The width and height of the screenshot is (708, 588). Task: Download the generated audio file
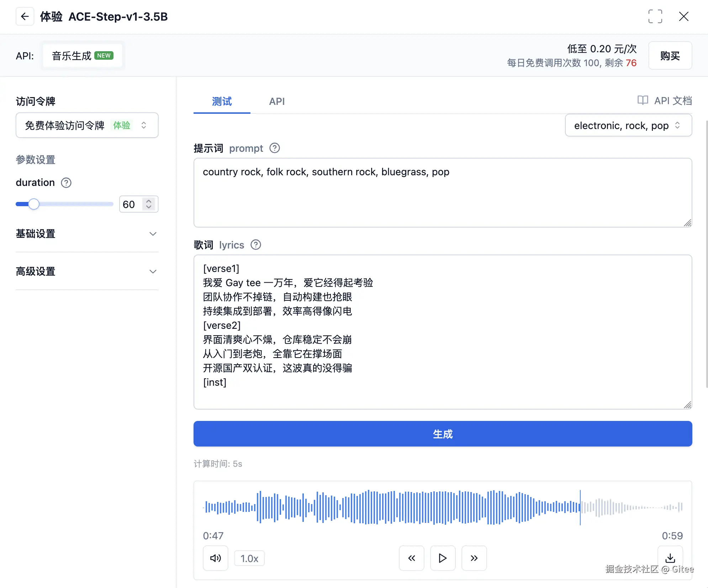(x=670, y=557)
